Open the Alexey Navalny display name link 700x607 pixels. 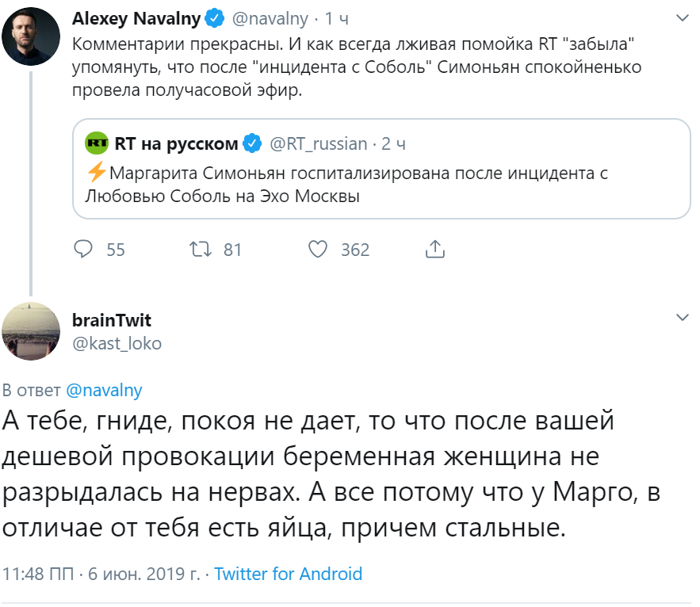point(136,17)
